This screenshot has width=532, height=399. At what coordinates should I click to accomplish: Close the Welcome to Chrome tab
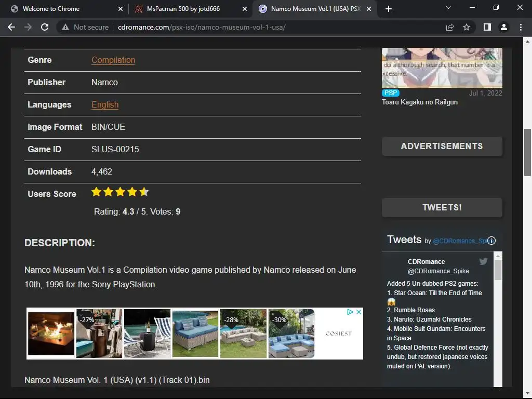(x=121, y=9)
